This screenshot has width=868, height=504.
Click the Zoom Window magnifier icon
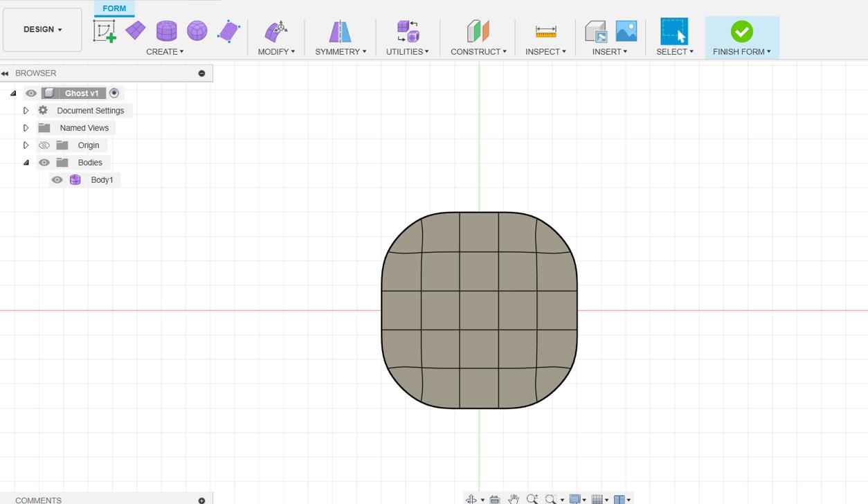551,499
